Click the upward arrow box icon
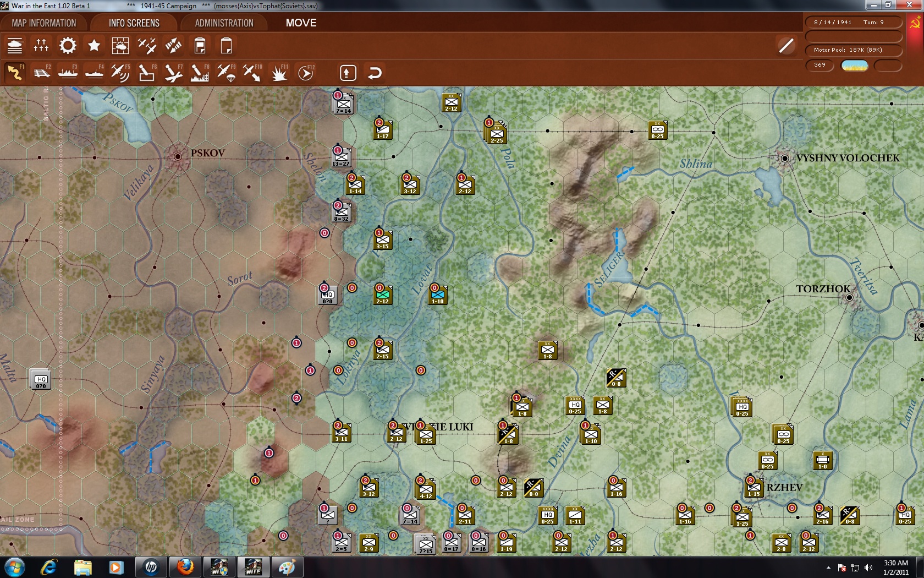This screenshot has width=924, height=578. (x=348, y=73)
